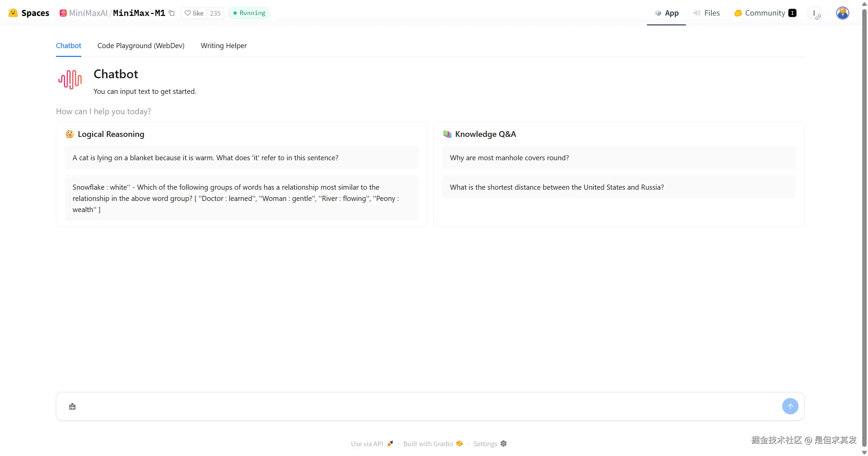This screenshot has height=456, width=868.
Task: Click the MiniMax waveform logo
Action: (x=70, y=80)
